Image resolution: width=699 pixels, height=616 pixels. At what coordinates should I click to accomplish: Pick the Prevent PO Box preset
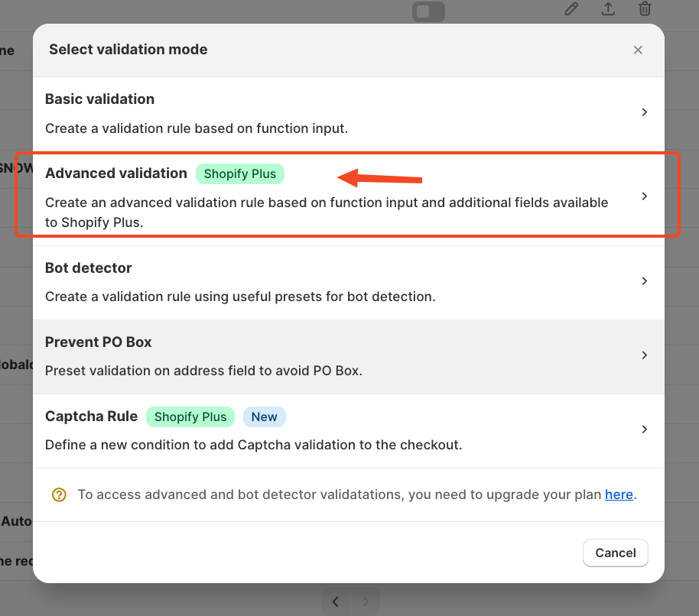coord(349,356)
